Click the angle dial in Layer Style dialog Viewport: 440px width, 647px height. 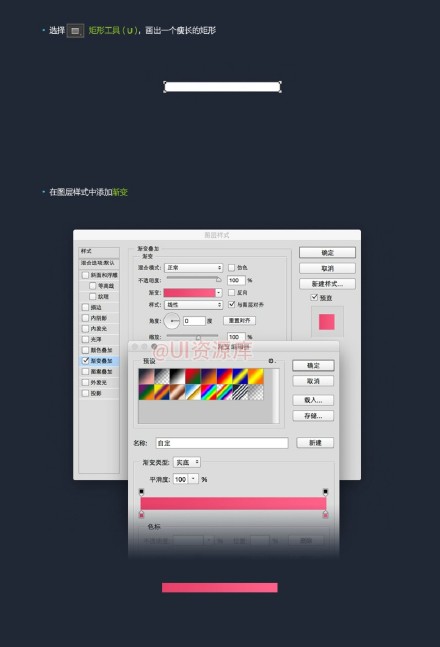(172, 321)
